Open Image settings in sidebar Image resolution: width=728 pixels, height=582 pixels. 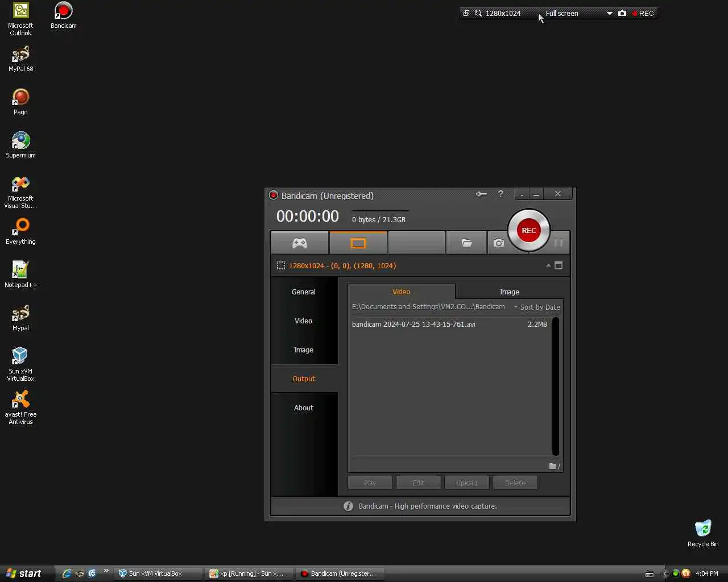click(x=304, y=350)
